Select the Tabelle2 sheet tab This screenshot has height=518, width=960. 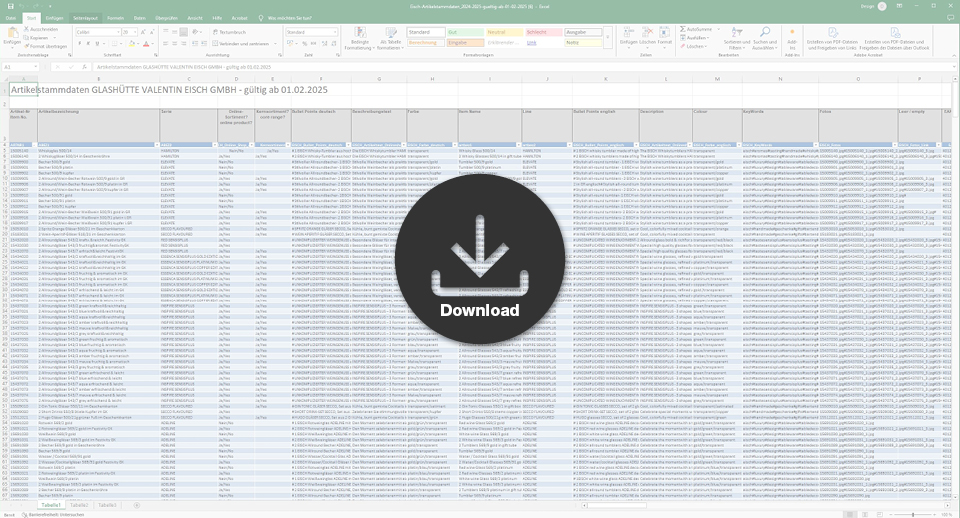pos(79,505)
